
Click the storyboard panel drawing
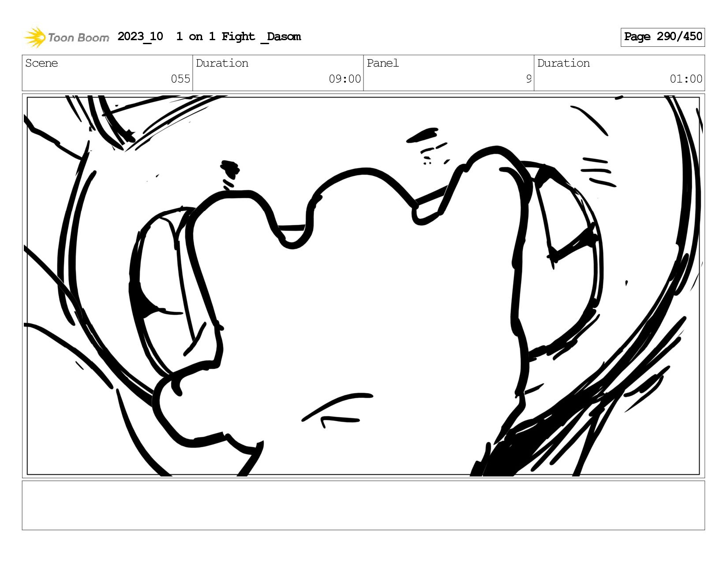click(363, 286)
